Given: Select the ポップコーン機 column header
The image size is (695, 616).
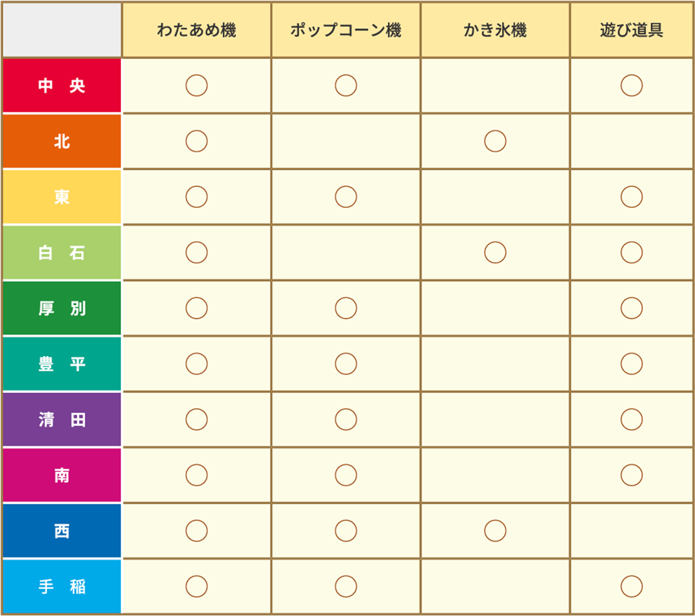Looking at the screenshot, I should [346, 30].
